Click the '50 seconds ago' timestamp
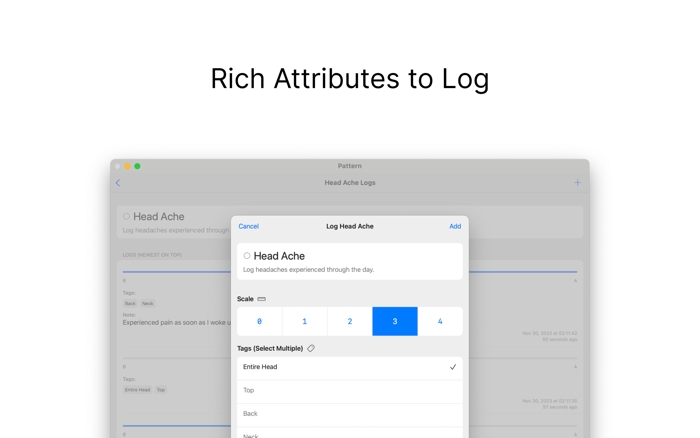This screenshot has height=438, width=700. 559,340
